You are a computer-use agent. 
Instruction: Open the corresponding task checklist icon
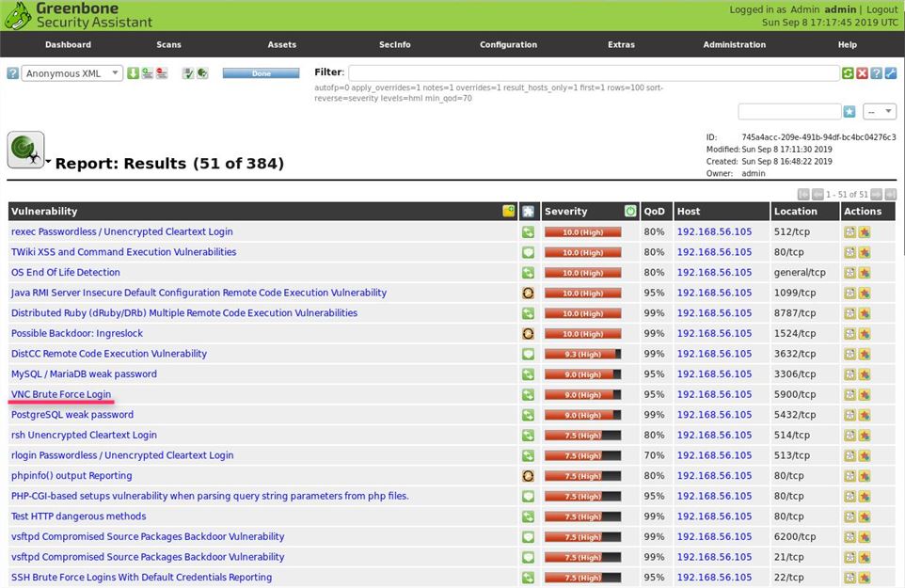pos(187,73)
